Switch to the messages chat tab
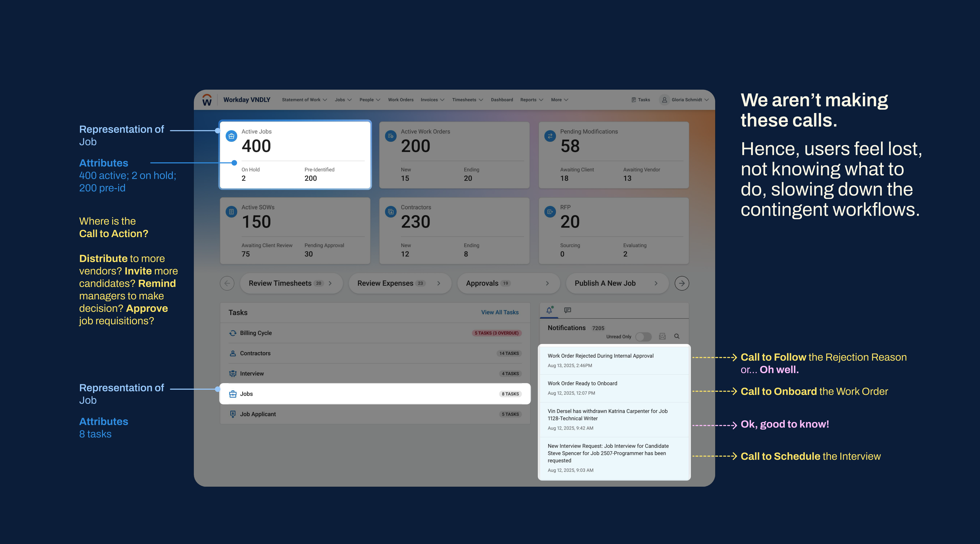Viewport: 980px width, 544px height. point(567,310)
